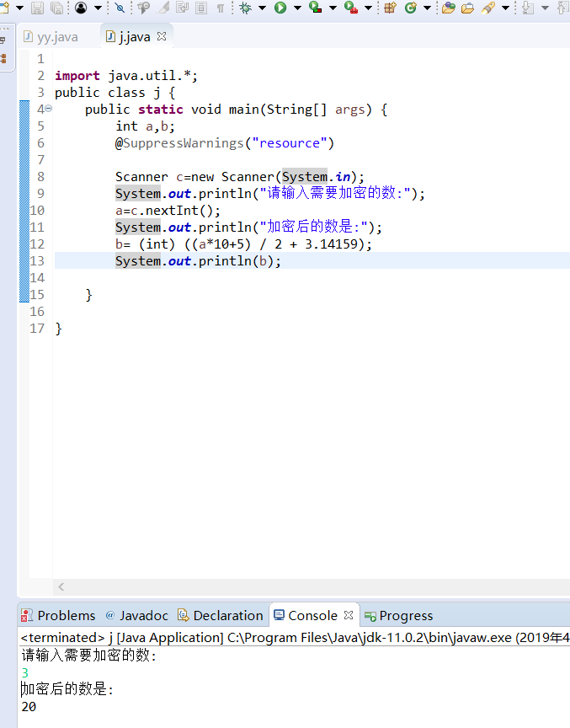Viewport: 570px width, 728px height.
Task: Click the j.java file icon on tab
Action: pos(110,36)
